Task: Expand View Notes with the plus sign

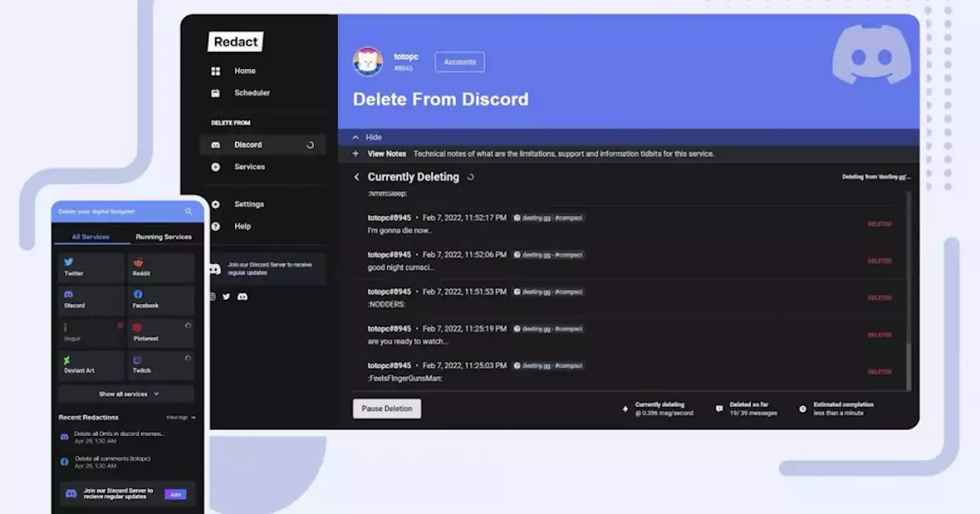Action: 355,154
